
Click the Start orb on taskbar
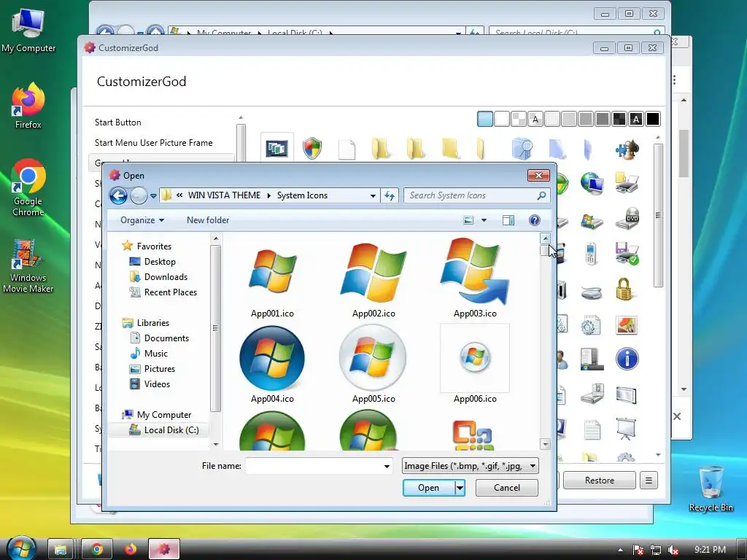(x=21, y=548)
